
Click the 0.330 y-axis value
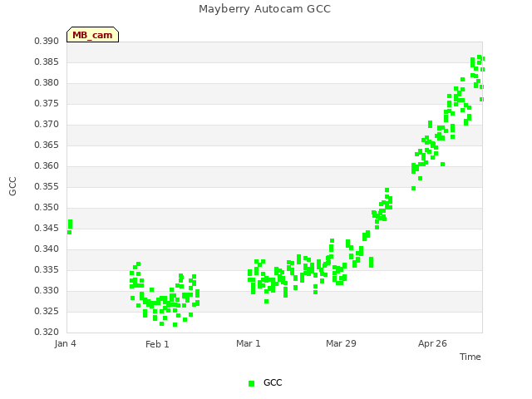(47, 290)
